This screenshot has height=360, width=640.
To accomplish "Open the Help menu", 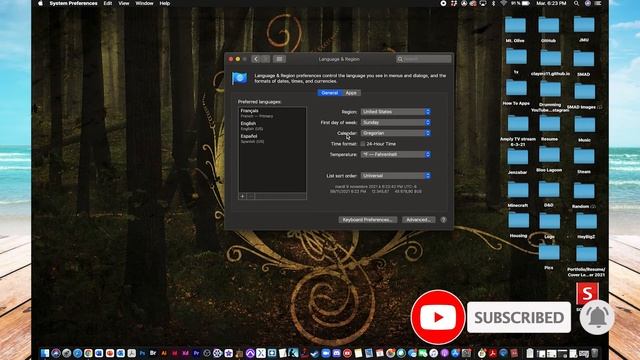I will 164,3.
